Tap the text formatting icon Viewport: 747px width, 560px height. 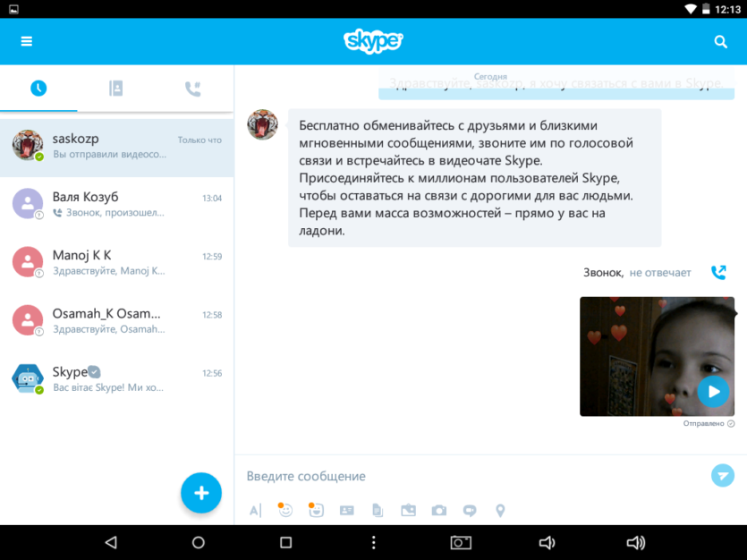point(255,511)
